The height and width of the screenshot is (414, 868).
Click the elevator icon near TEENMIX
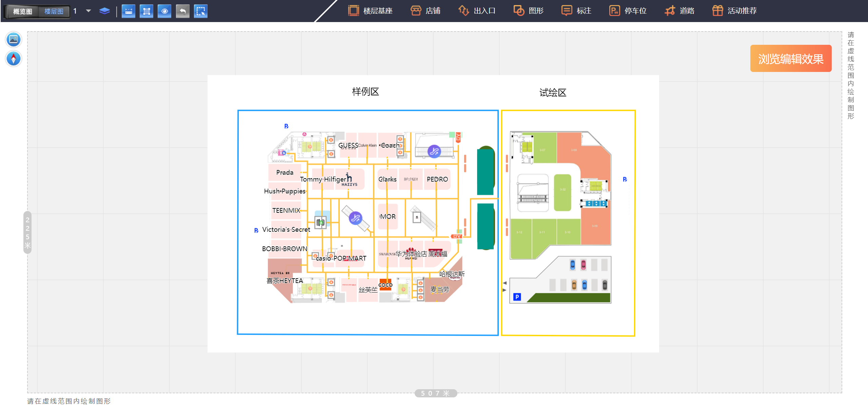320,223
